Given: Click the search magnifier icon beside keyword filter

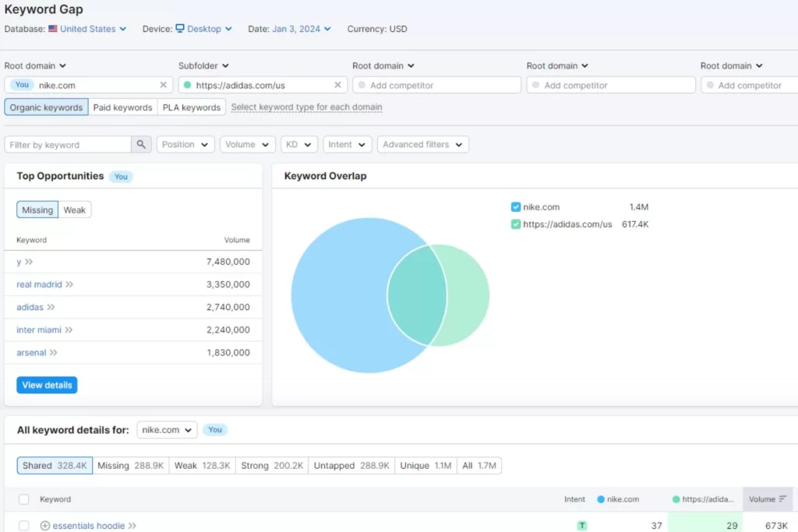Looking at the screenshot, I should tap(141, 144).
